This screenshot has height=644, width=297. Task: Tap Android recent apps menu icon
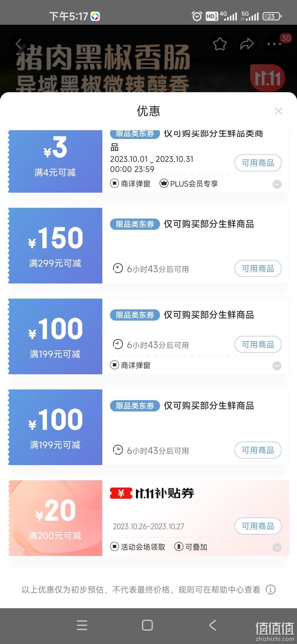(82, 625)
